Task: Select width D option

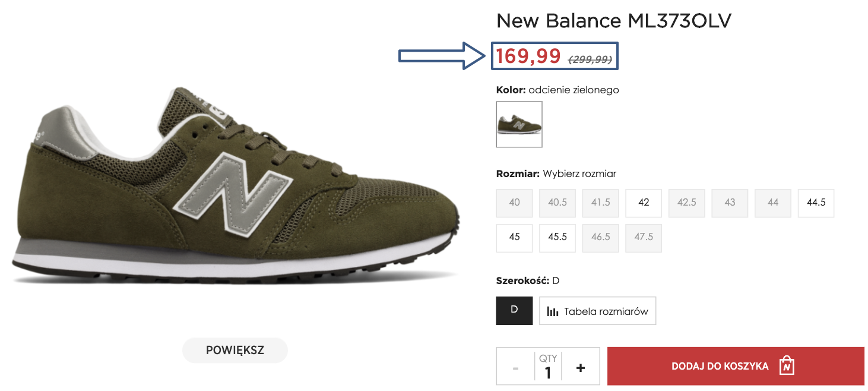Action: click(x=514, y=310)
